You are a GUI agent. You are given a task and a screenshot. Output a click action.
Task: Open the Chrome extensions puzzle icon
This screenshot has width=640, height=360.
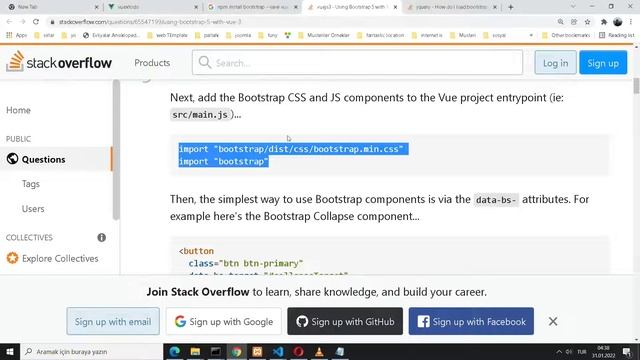(x=604, y=22)
